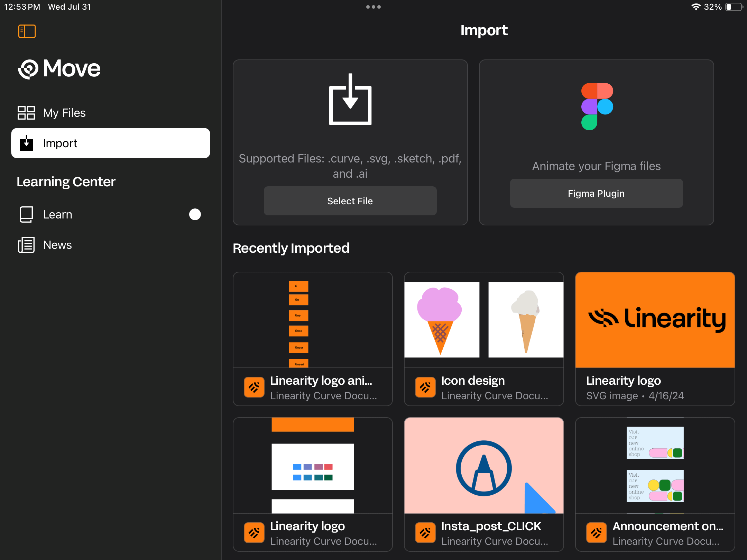This screenshot has width=747, height=560.
Task: Click the Figma logo icon
Action: point(597,106)
